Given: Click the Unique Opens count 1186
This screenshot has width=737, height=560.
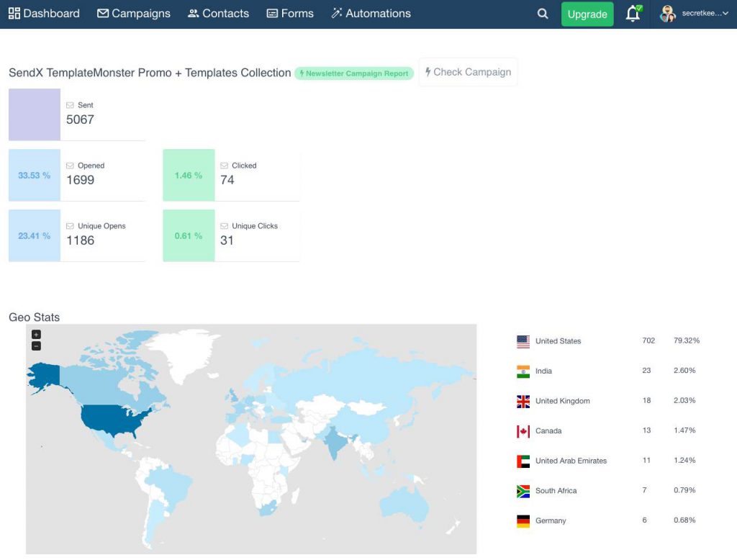Looking at the screenshot, I should [x=80, y=240].
